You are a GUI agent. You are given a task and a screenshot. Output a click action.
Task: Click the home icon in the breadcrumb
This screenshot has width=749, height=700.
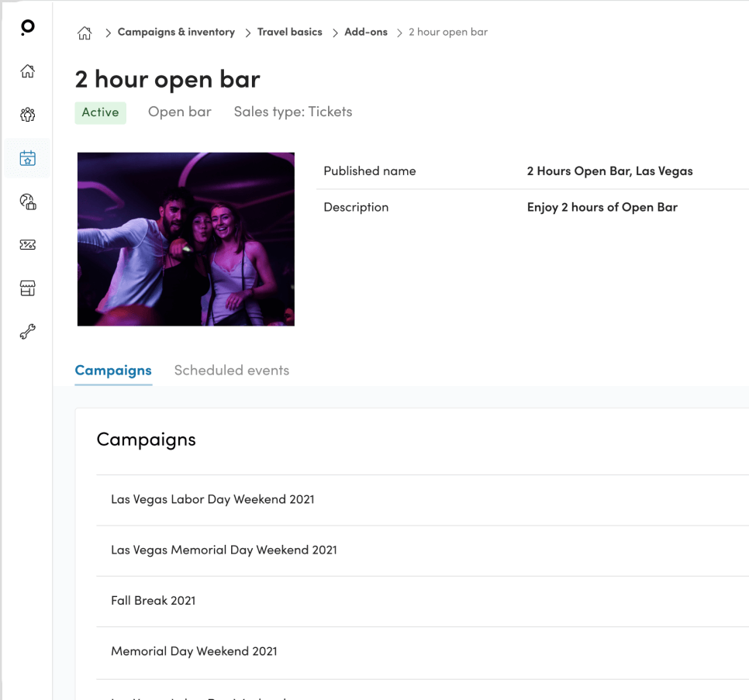[x=85, y=33]
